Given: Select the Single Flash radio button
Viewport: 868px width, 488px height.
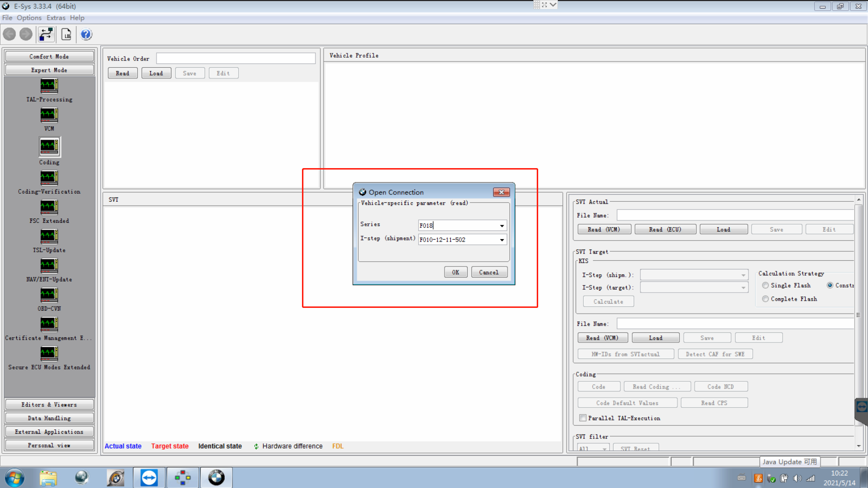Looking at the screenshot, I should click(x=765, y=285).
